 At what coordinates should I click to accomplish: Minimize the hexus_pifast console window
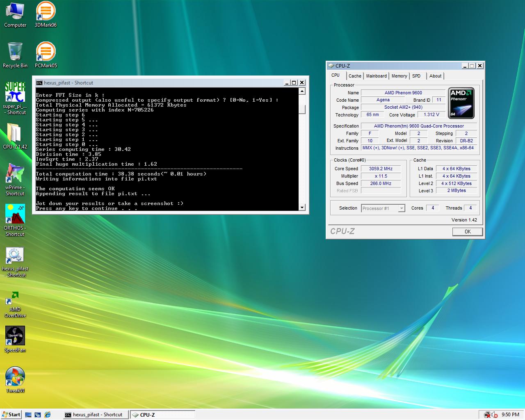point(287,82)
